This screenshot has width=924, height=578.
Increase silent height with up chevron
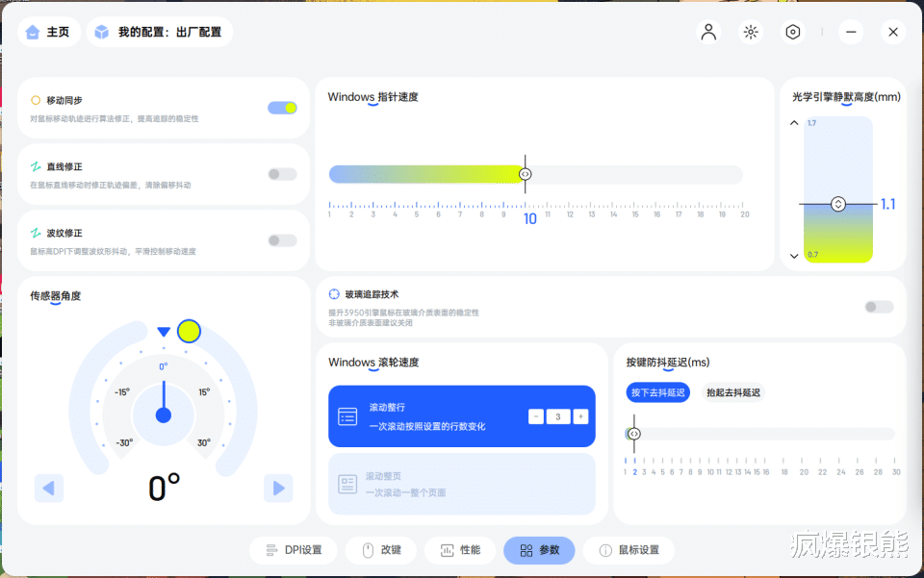tap(794, 123)
